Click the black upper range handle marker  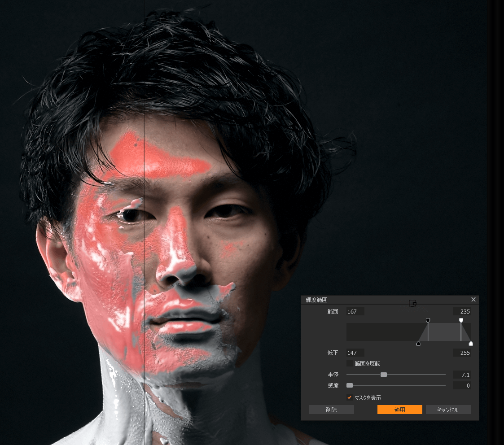[x=428, y=320]
